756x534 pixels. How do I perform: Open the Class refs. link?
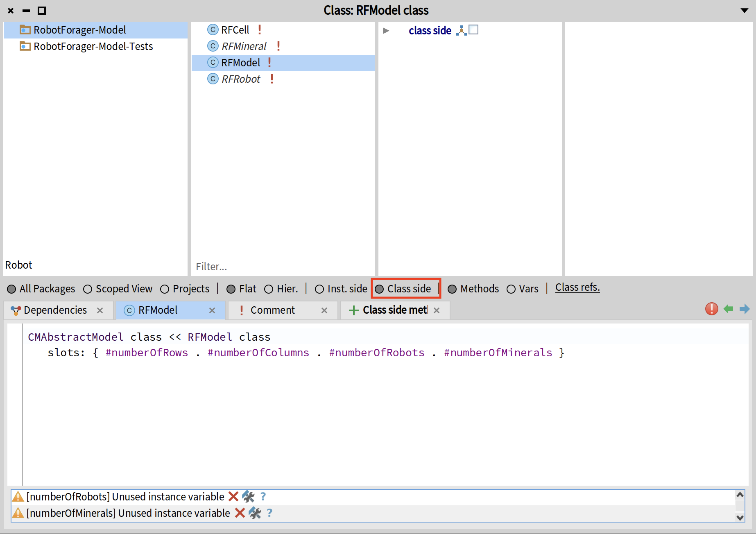tap(577, 287)
